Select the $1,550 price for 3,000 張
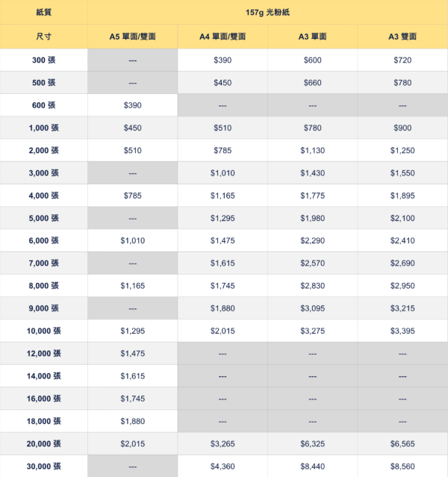This screenshot has height=477, width=448. (x=402, y=172)
